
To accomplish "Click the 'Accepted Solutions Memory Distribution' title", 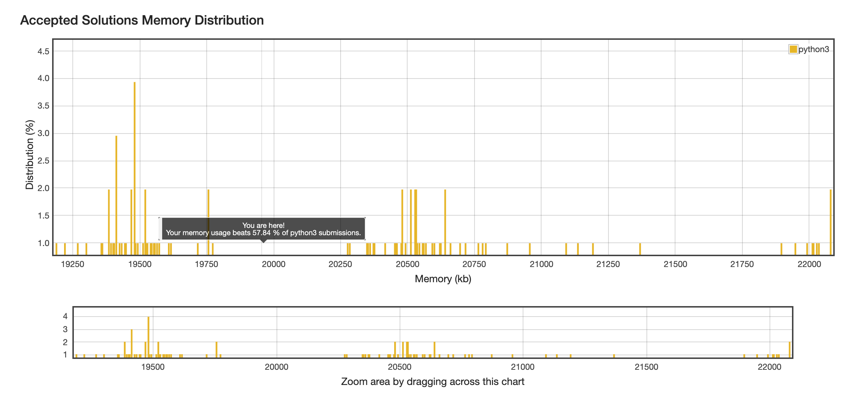I will pyautogui.click(x=142, y=20).
